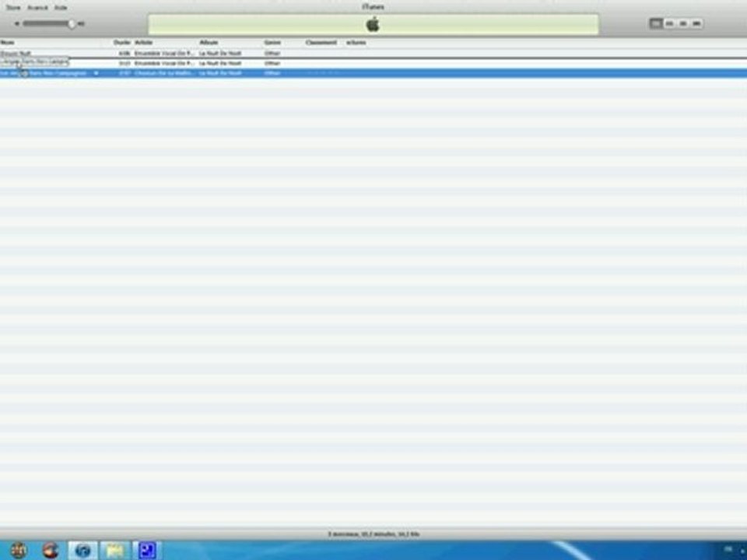Click the high-volume speaker icon
This screenshot has width=747, height=560.
coord(82,23)
